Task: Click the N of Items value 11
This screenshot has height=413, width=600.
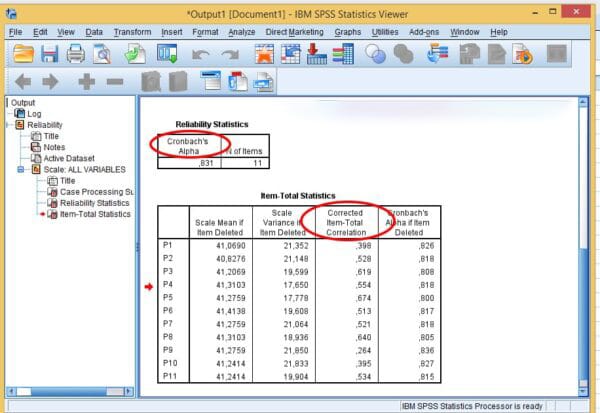Action: (258, 163)
